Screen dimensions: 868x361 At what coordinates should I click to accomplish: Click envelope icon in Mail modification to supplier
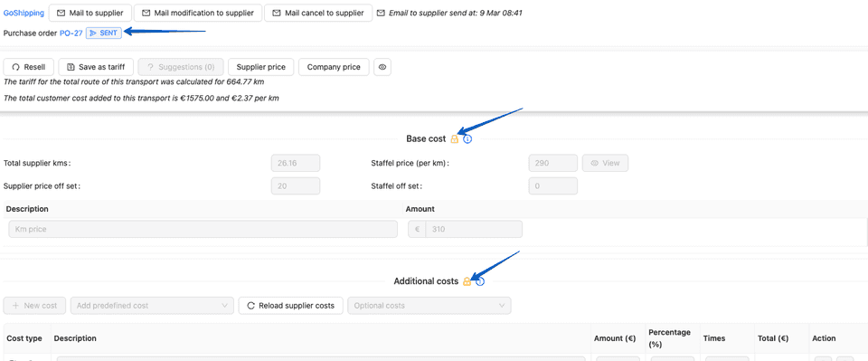coord(147,13)
